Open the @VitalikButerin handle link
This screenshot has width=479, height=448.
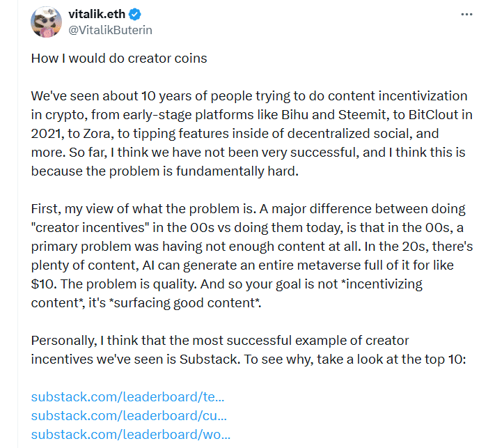(110, 30)
